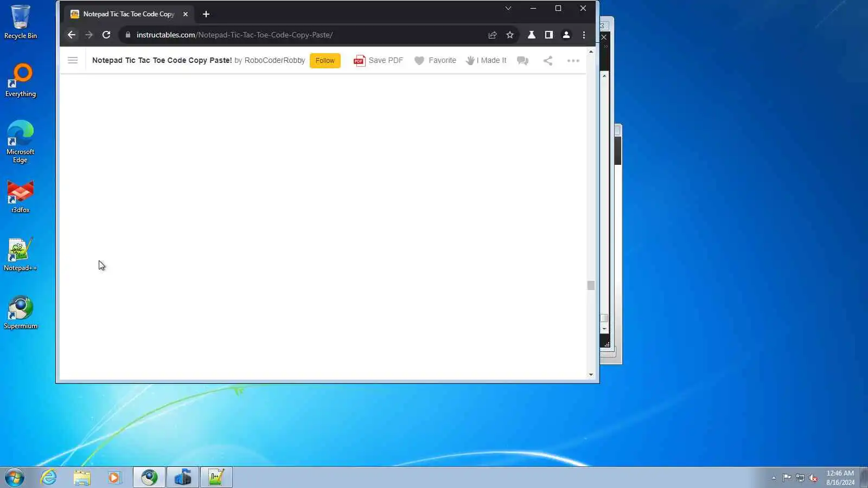The width and height of the screenshot is (868, 488).
Task: Open the Chrome Labs flask icon
Action: (x=532, y=35)
